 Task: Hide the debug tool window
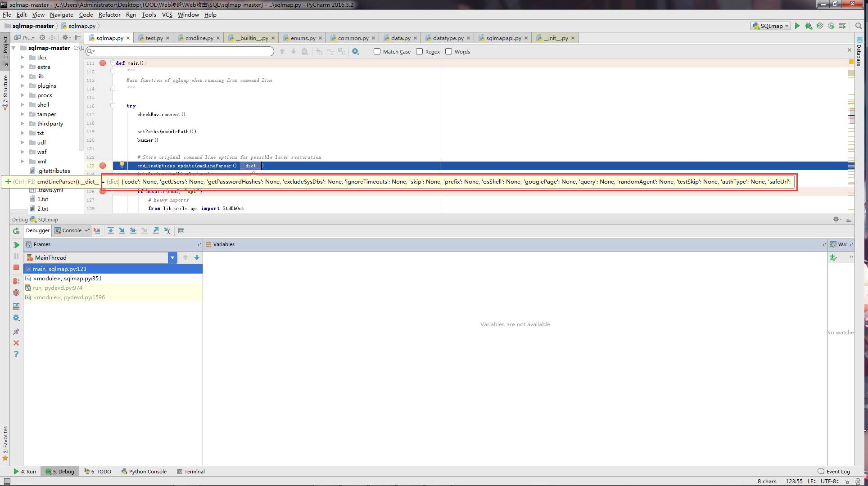[849, 219]
